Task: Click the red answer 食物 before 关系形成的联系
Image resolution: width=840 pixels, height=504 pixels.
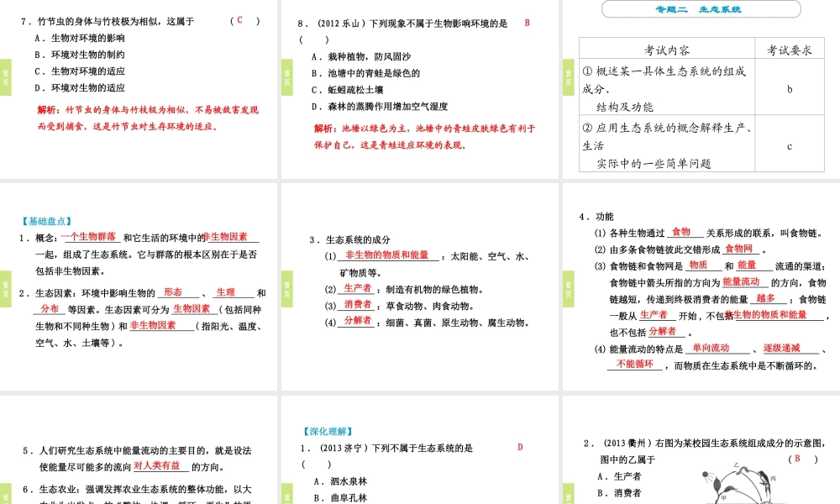Action: tap(681, 232)
